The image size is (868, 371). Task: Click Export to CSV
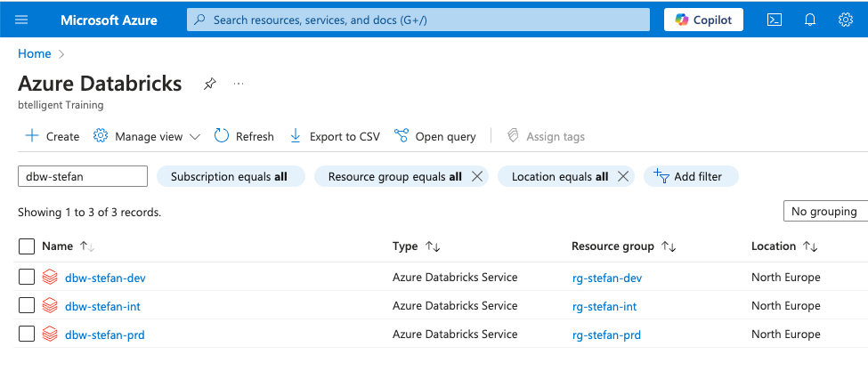pyautogui.click(x=335, y=136)
